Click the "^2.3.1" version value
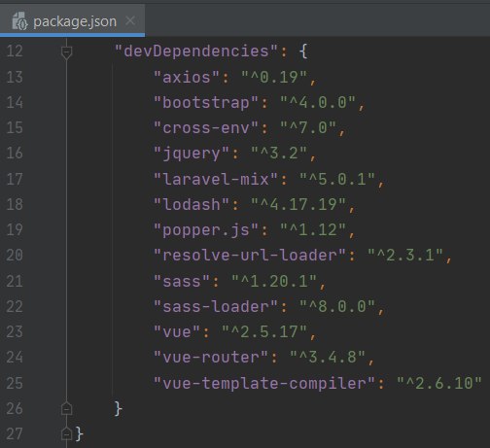 (405, 256)
